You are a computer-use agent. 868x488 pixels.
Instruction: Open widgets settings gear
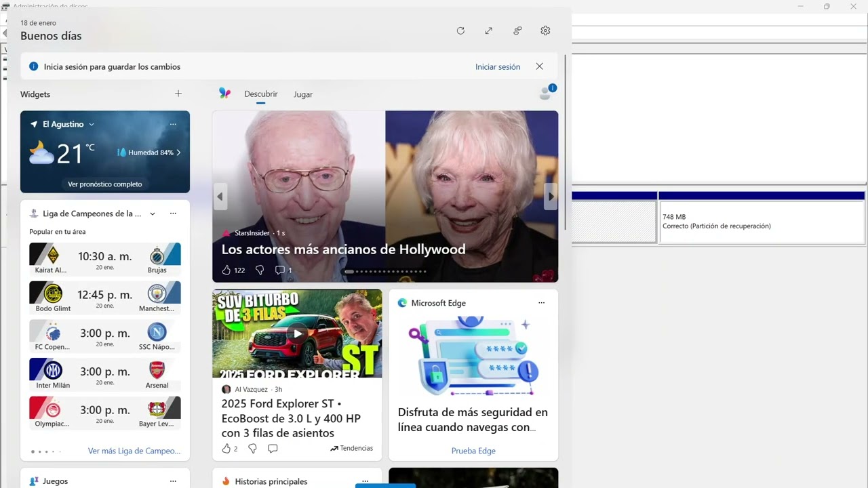point(545,30)
